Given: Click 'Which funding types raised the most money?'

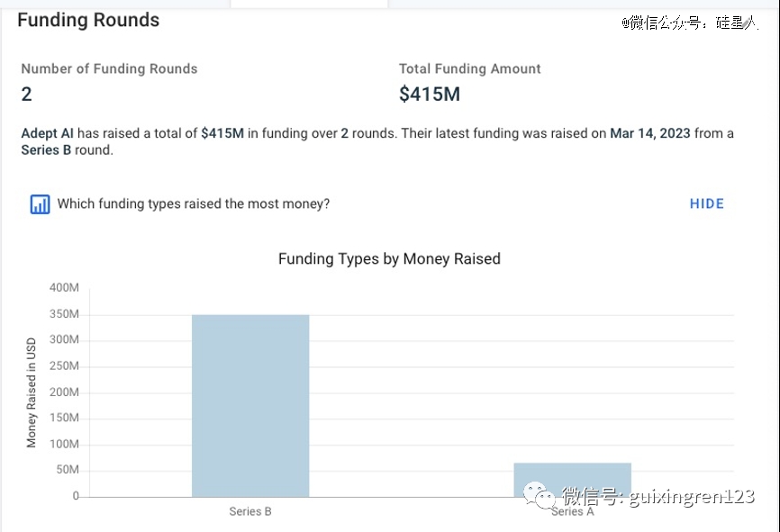Looking at the screenshot, I should pos(194,204).
